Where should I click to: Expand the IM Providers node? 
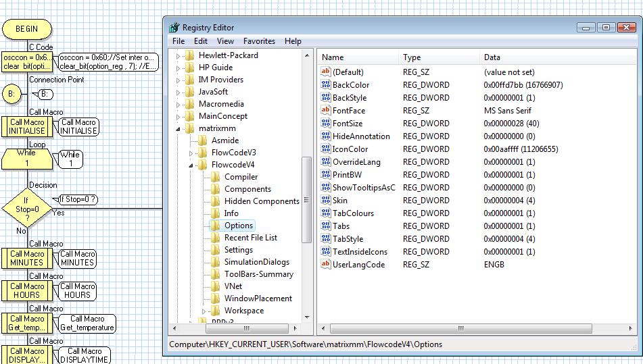[178, 80]
